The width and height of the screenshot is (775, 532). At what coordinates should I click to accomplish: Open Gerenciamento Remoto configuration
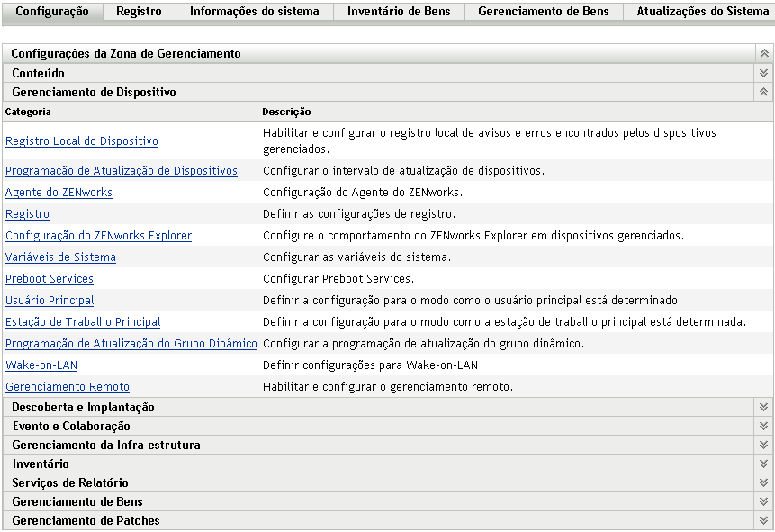click(x=67, y=387)
